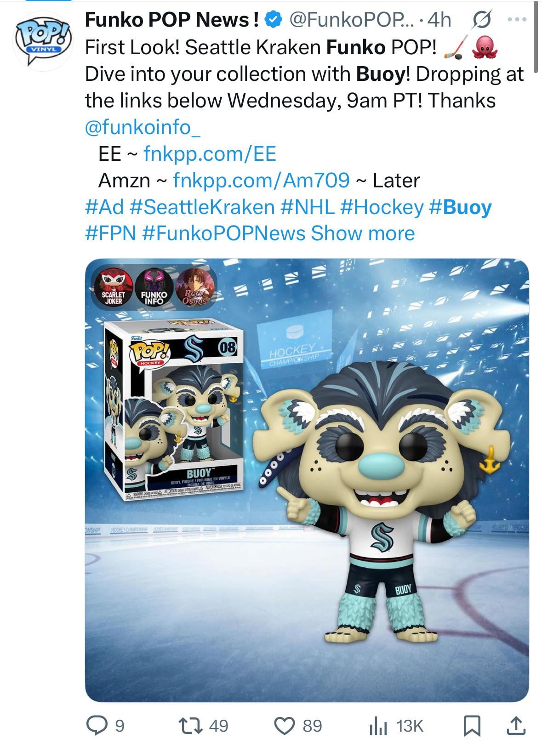Open the fnkpp.com/Am709 Amazon link
The width and height of the screenshot is (542, 756).
tap(261, 180)
